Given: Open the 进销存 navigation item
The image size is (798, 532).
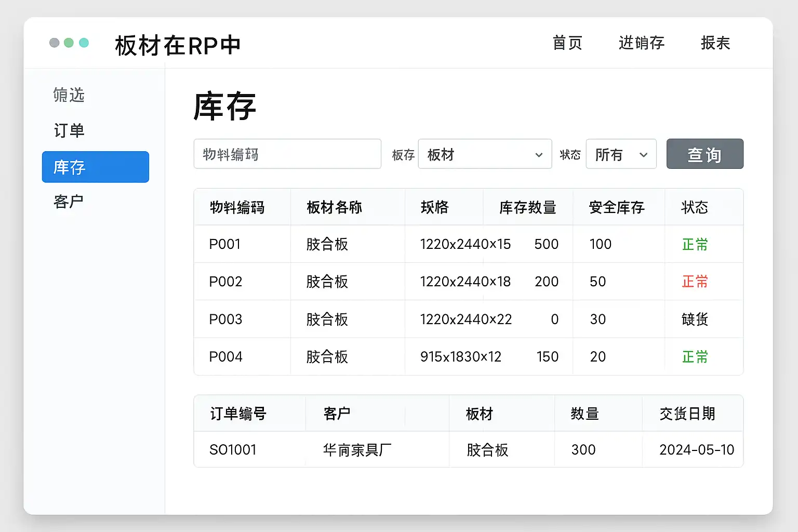Looking at the screenshot, I should (642, 43).
